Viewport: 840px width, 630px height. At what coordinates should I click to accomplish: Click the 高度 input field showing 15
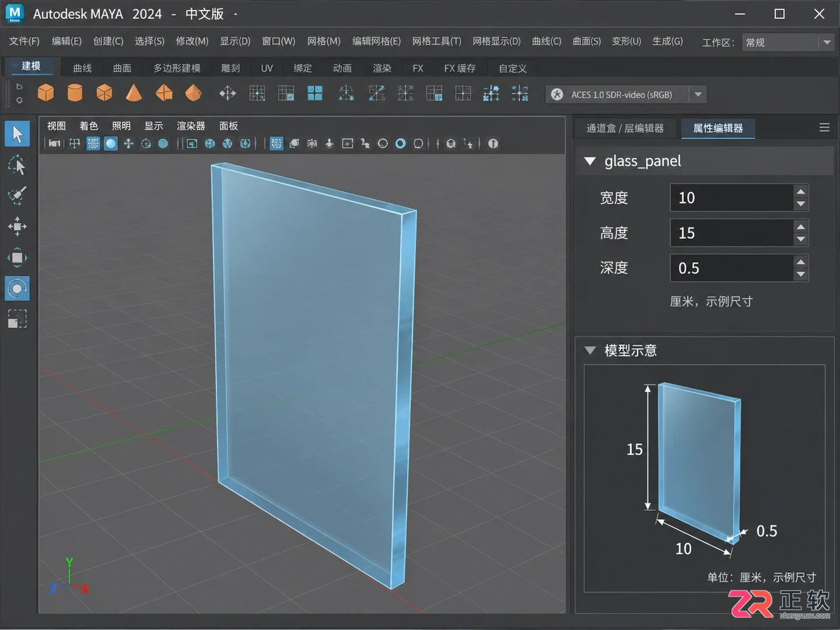coord(731,233)
